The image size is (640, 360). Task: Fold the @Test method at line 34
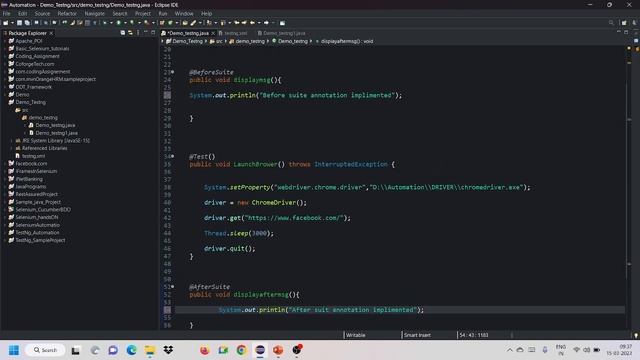pyautogui.click(x=173, y=156)
